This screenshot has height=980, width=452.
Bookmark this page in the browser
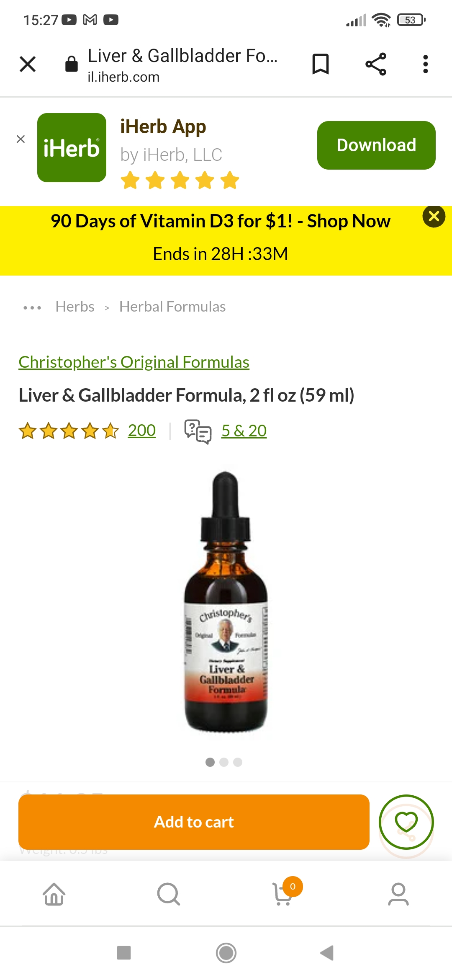click(x=321, y=64)
